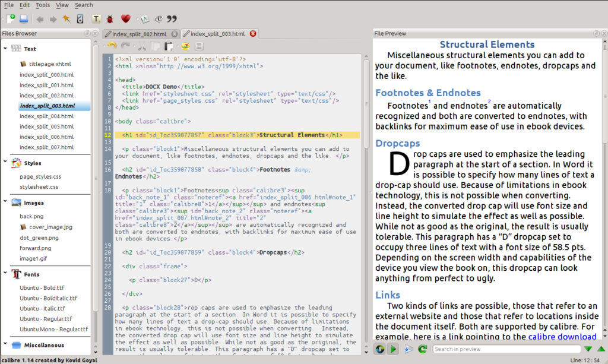Click the new file icon in toolbar
This screenshot has width=608, height=364.
click(11, 19)
